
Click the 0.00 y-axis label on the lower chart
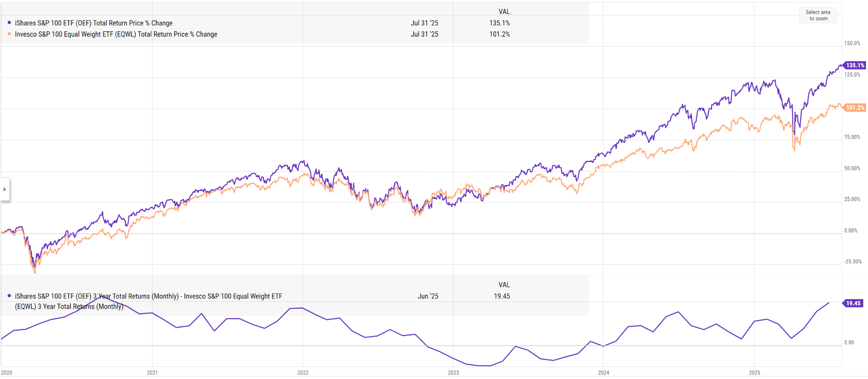point(849,342)
